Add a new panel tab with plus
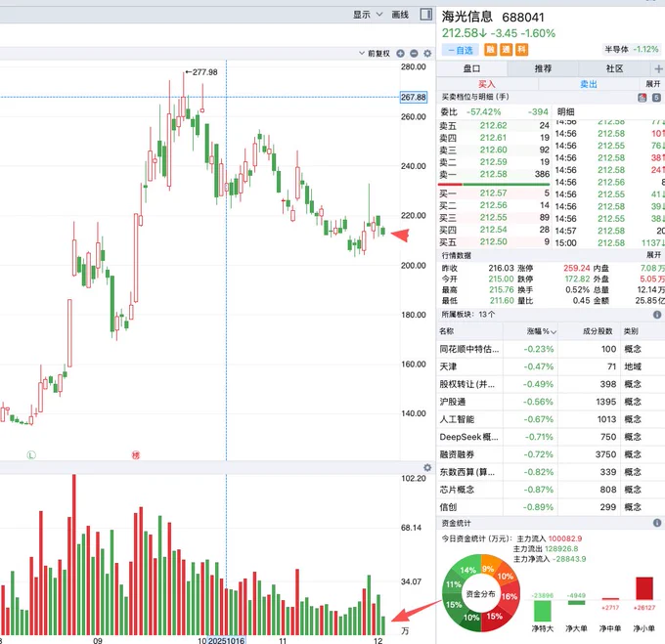The width and height of the screenshot is (665, 644). tap(658, 68)
